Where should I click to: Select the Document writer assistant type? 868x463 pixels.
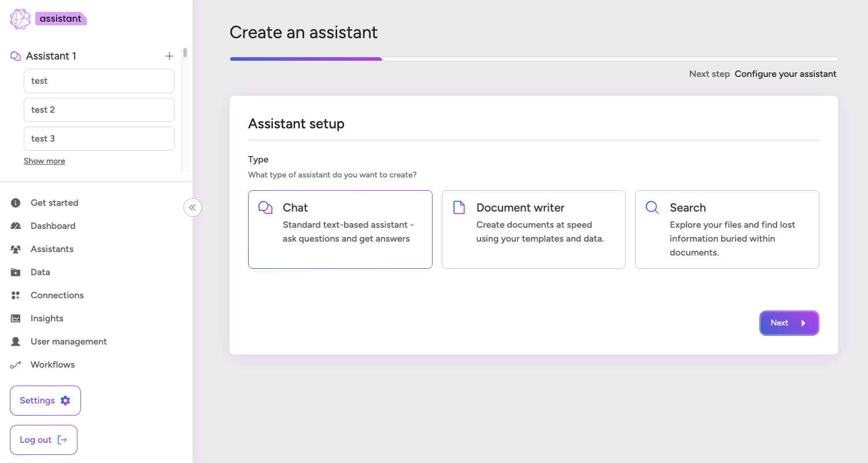pos(533,229)
